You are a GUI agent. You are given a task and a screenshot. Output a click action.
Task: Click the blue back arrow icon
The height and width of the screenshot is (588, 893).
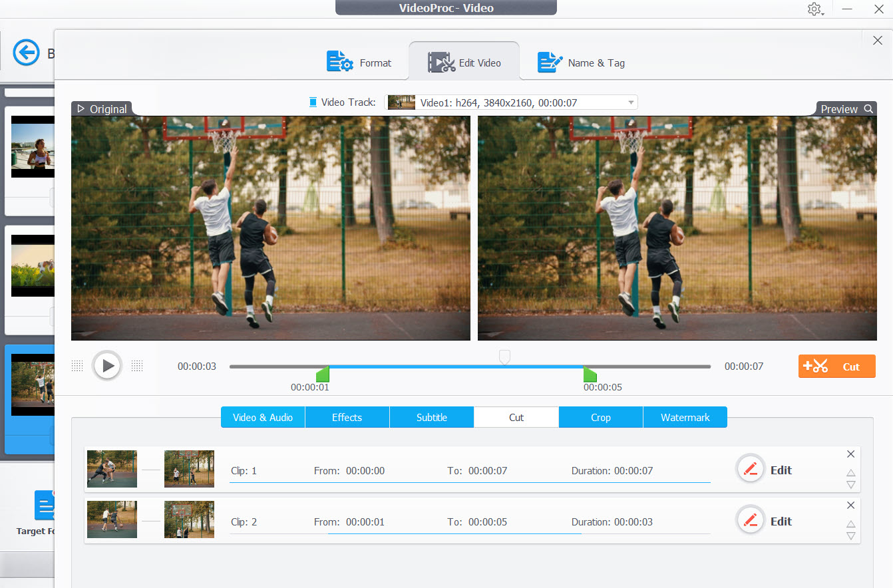pos(27,53)
